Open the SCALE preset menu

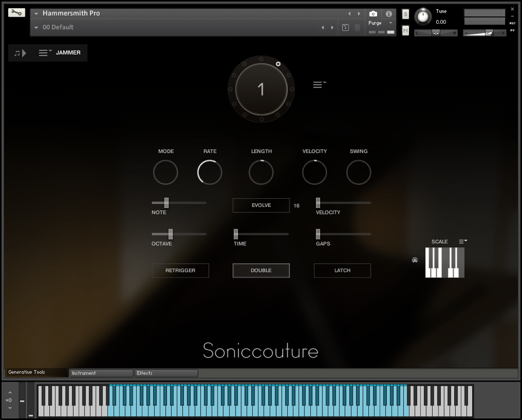[x=463, y=241]
